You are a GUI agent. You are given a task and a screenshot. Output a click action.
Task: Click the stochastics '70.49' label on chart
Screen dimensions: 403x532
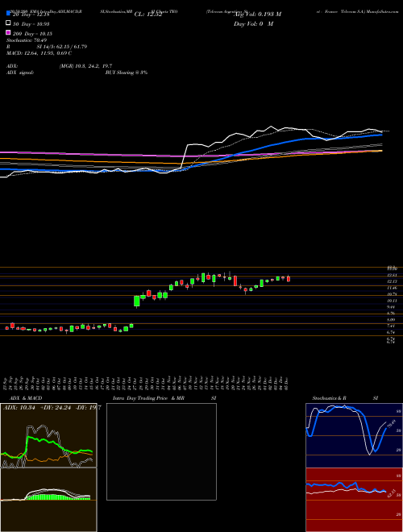392,424
